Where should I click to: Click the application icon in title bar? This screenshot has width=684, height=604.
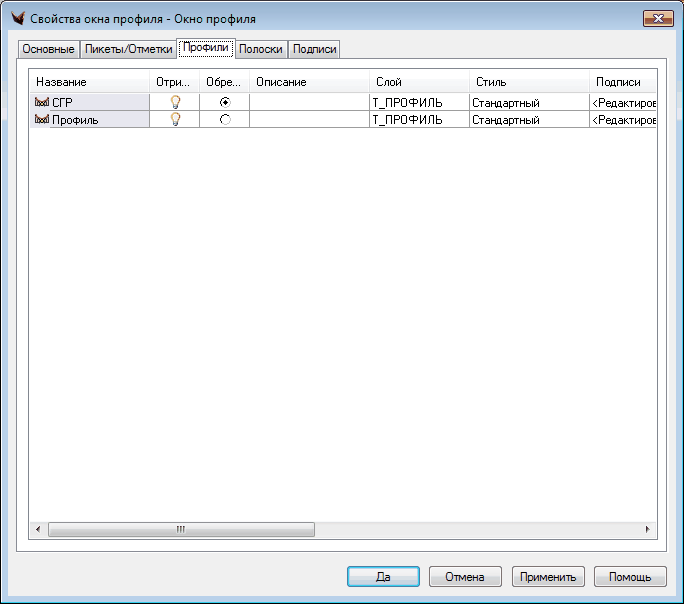pyautogui.click(x=16, y=18)
